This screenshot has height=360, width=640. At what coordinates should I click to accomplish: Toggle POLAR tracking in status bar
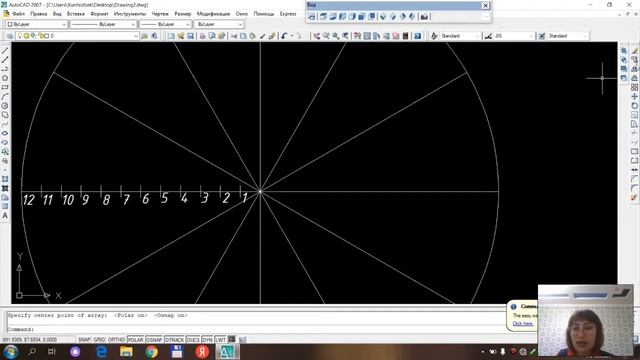135,340
